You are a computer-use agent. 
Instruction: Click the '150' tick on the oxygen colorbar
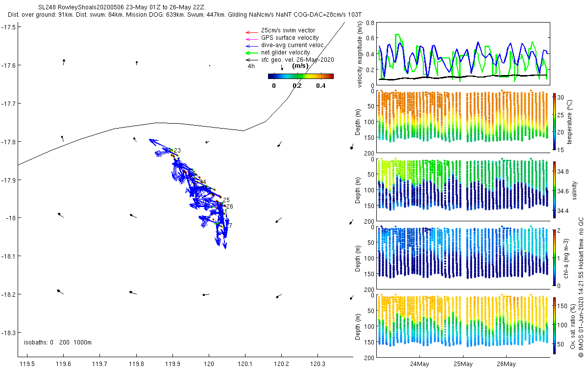563,306
